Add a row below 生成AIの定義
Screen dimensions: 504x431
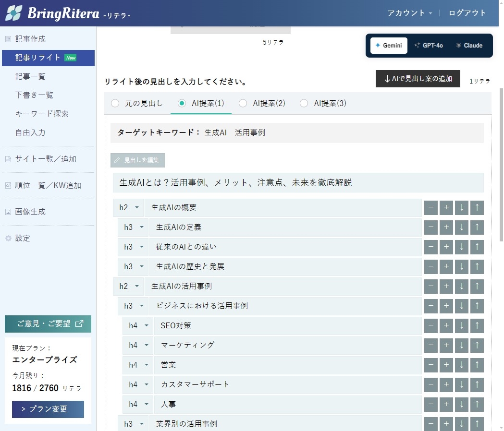click(x=446, y=227)
